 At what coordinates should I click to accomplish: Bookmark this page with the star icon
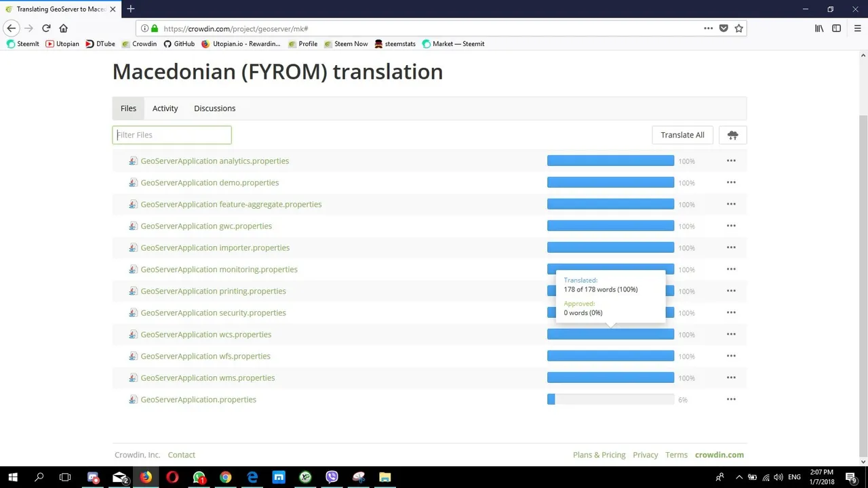(x=738, y=28)
